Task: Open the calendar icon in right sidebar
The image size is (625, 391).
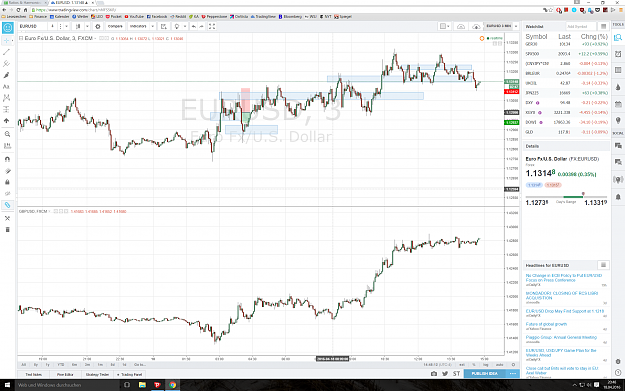Action: click(x=618, y=104)
